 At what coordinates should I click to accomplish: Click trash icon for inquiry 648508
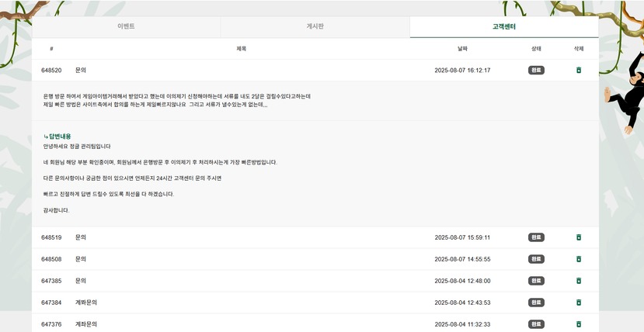[579, 259]
